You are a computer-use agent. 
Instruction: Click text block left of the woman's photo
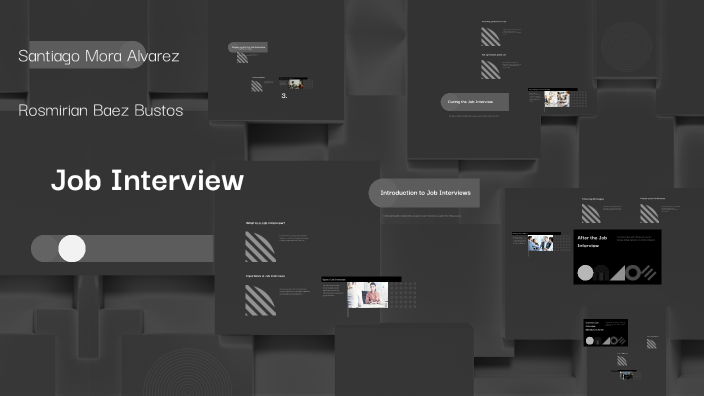pyautogui.click(x=333, y=290)
